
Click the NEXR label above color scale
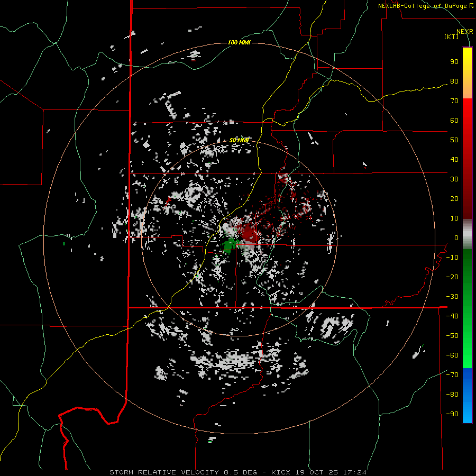tap(465, 32)
